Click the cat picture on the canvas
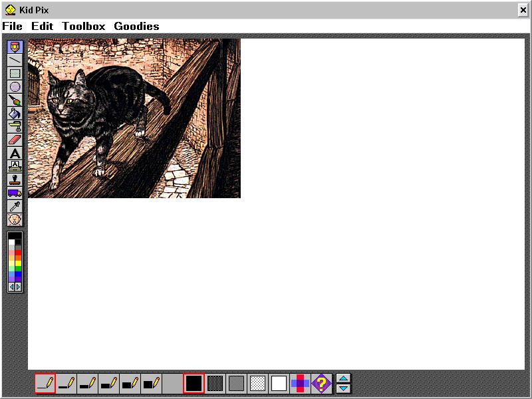The height and width of the screenshot is (399, 532). [134, 118]
